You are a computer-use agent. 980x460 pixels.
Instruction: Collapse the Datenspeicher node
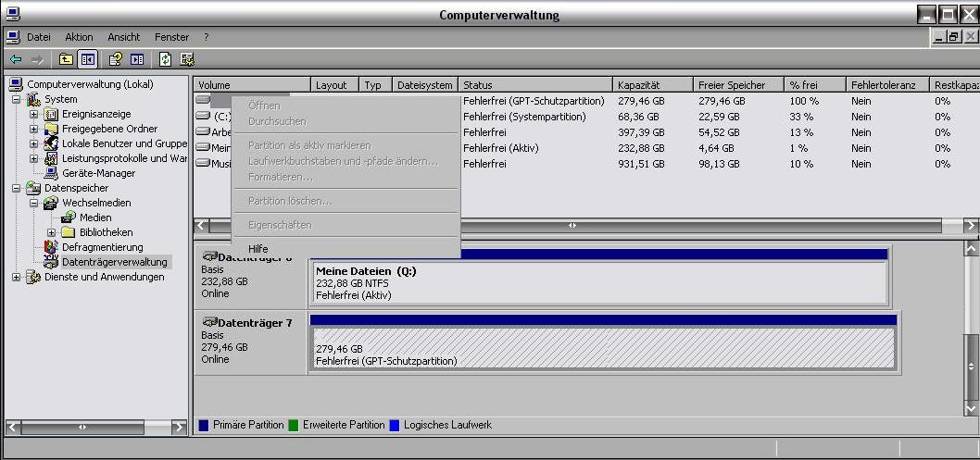tap(17, 188)
